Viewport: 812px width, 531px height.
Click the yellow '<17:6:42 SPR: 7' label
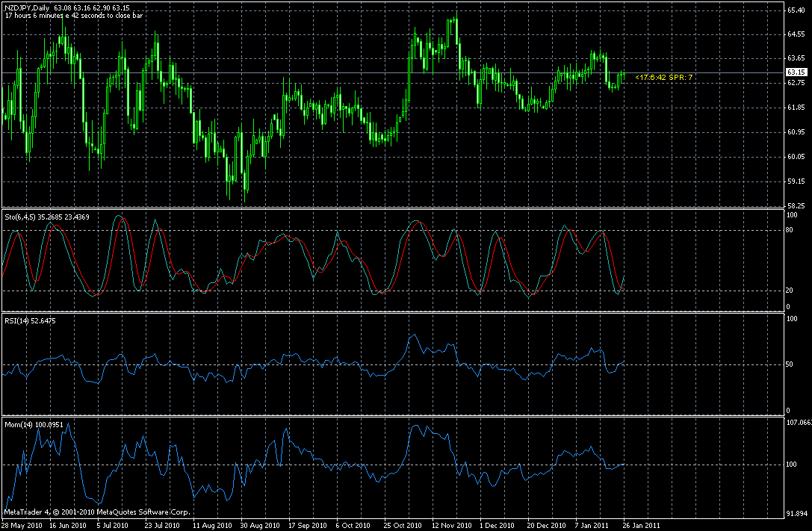663,77
